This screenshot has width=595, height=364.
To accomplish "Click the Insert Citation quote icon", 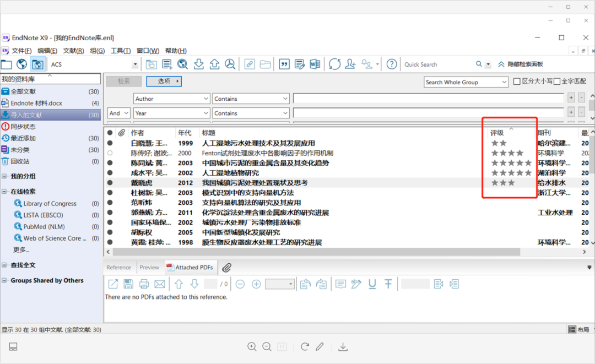I will (x=284, y=64).
